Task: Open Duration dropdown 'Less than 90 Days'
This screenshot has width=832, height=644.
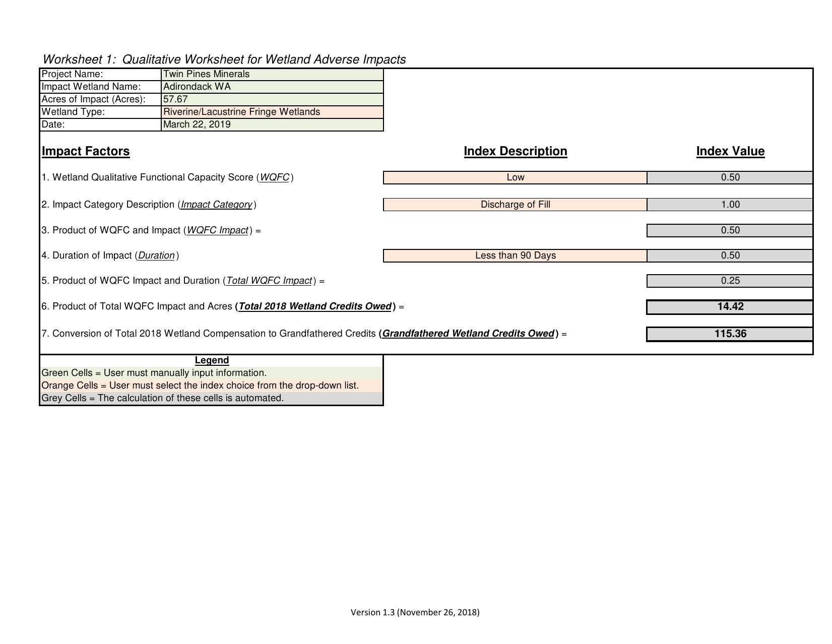Action: [x=515, y=255]
